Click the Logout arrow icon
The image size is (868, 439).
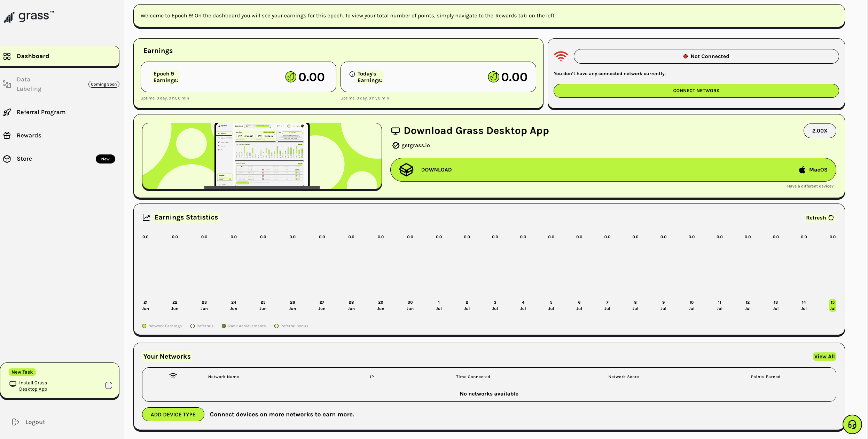click(x=15, y=422)
